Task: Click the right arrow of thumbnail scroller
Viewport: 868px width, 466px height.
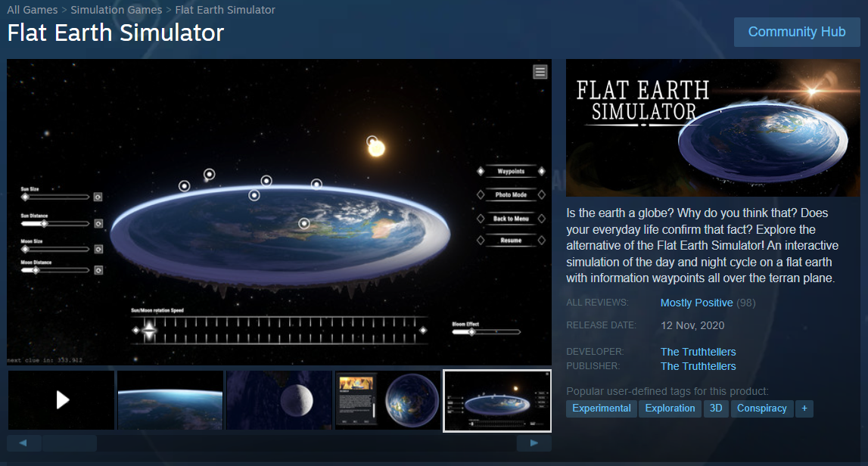Action: click(x=534, y=443)
